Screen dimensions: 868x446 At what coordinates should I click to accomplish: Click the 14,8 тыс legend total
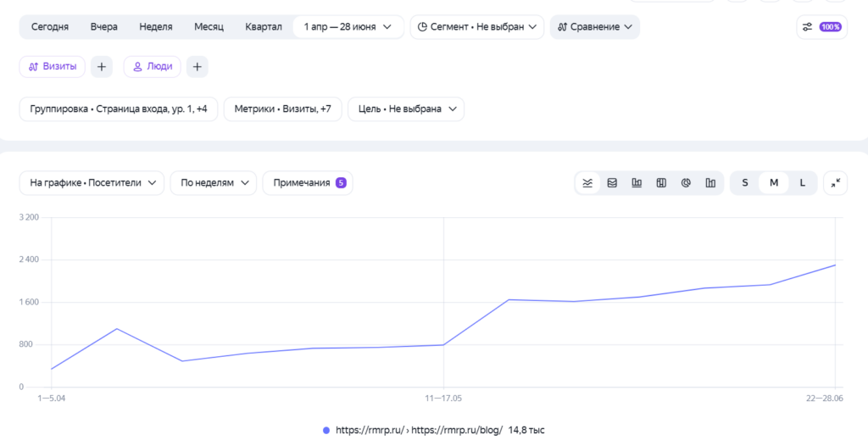coord(526,430)
